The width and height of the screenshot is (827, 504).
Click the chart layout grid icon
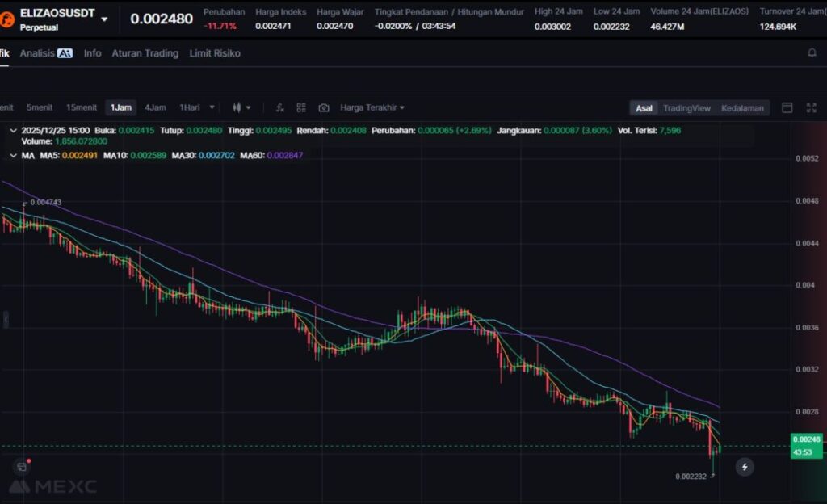[301, 107]
